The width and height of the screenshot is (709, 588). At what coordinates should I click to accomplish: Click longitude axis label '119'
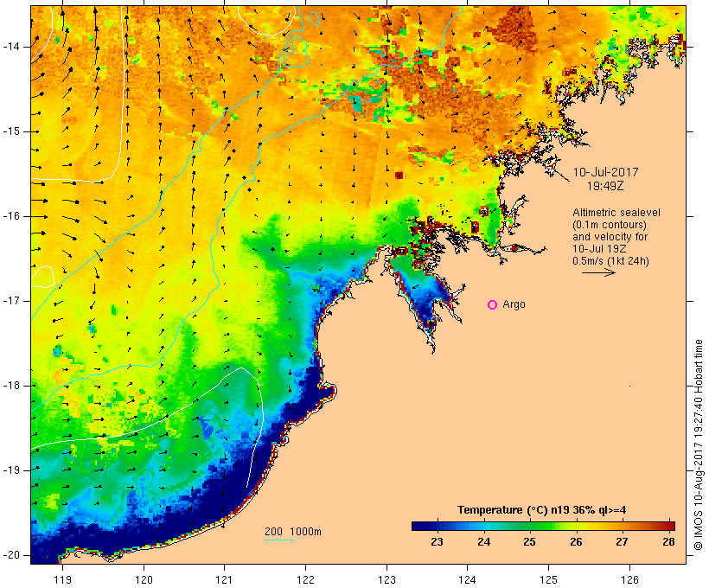pyautogui.click(x=62, y=579)
